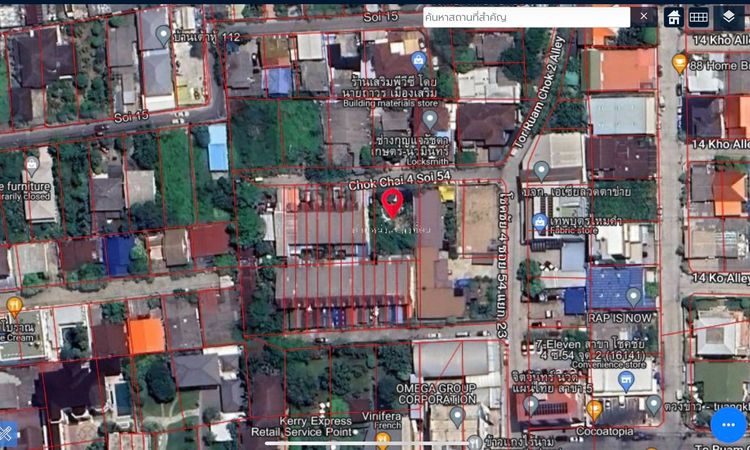750x450 pixels.
Task: Click the Building materials store label
Action: coord(390,103)
